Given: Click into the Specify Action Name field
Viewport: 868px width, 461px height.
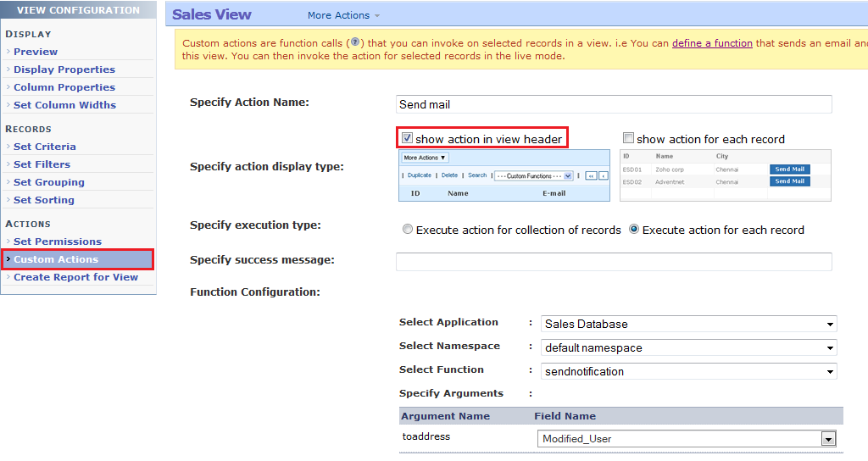Looking at the screenshot, I should point(614,104).
